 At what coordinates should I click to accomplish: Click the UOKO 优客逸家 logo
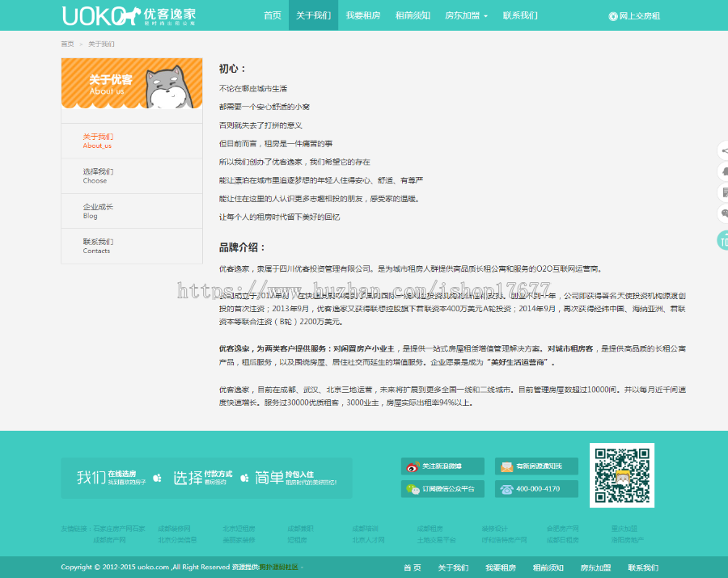click(129, 16)
